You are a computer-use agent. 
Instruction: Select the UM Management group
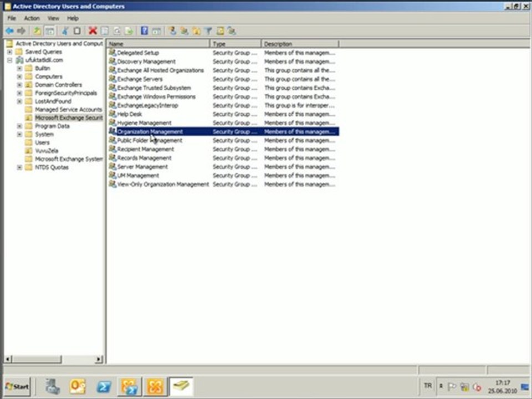(138, 176)
